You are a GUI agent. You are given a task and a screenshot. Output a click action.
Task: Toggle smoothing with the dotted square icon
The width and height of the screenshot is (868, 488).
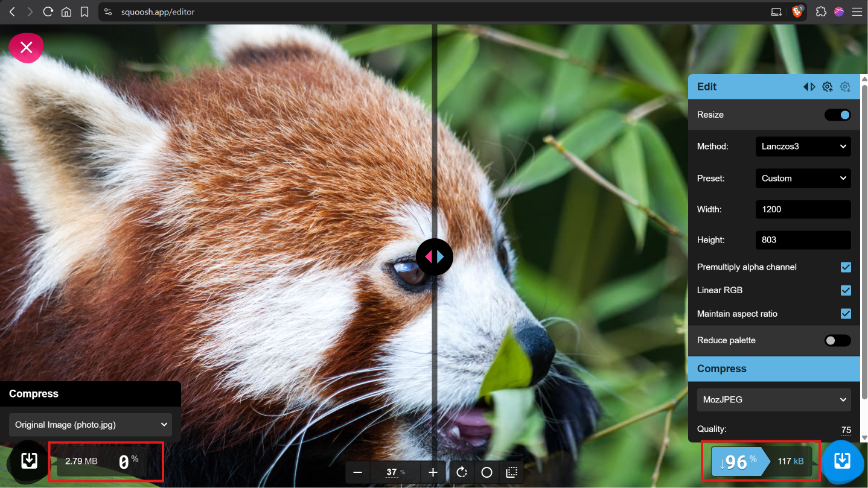[x=511, y=472]
